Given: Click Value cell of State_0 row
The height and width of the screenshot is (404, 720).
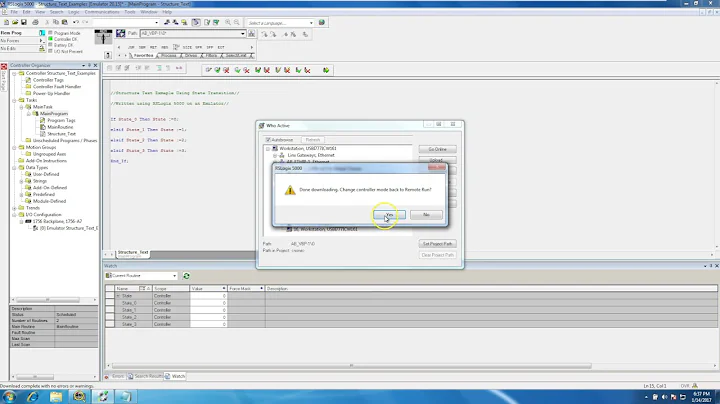Looking at the screenshot, I should point(208,303).
